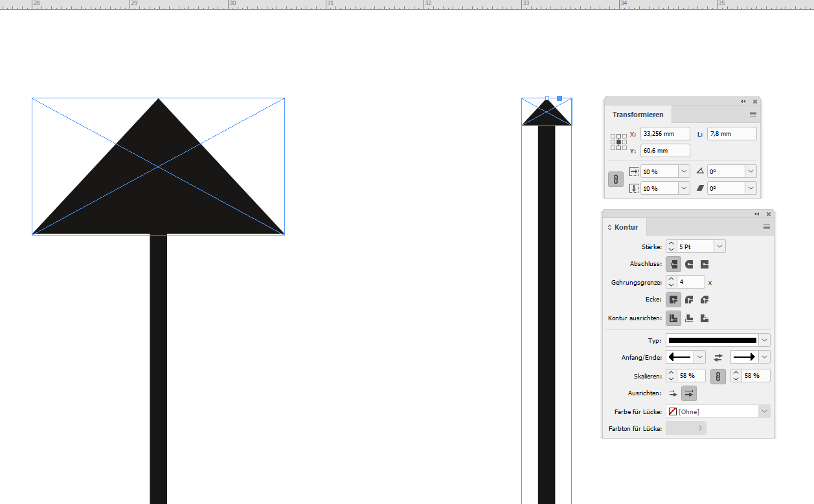Click the swap start/end arrowheads icon
Image resolution: width=814 pixels, height=504 pixels.
coord(718,356)
